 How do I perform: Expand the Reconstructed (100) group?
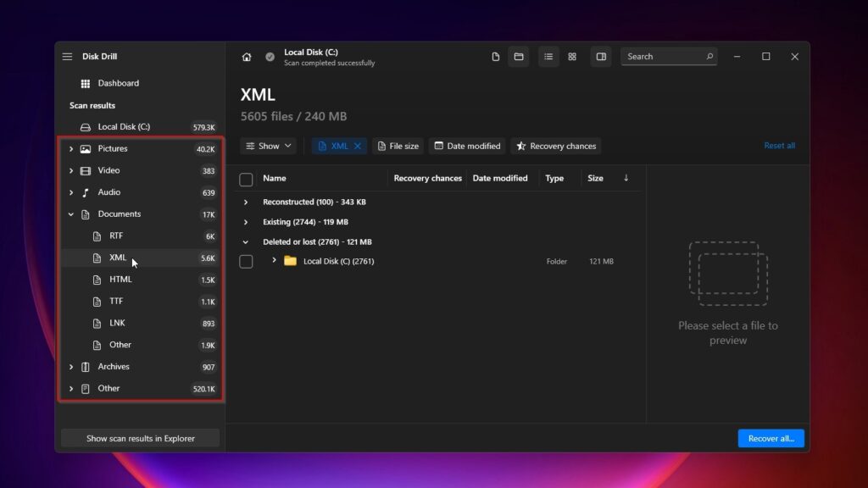pyautogui.click(x=246, y=202)
